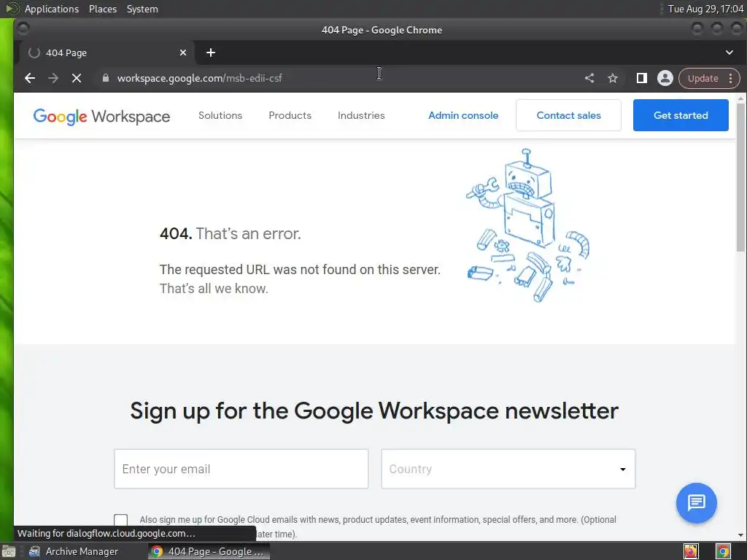
Task: Share this page from the address bar
Action: pos(589,78)
